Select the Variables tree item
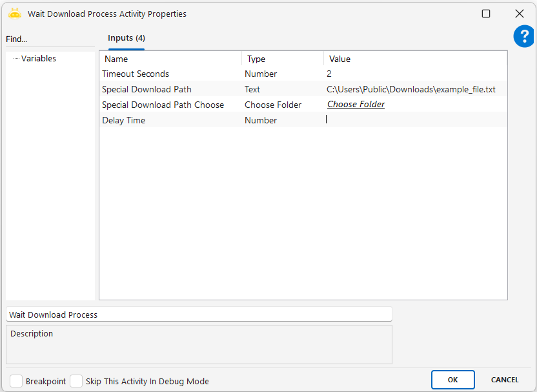This screenshot has height=392, width=537. [x=39, y=59]
